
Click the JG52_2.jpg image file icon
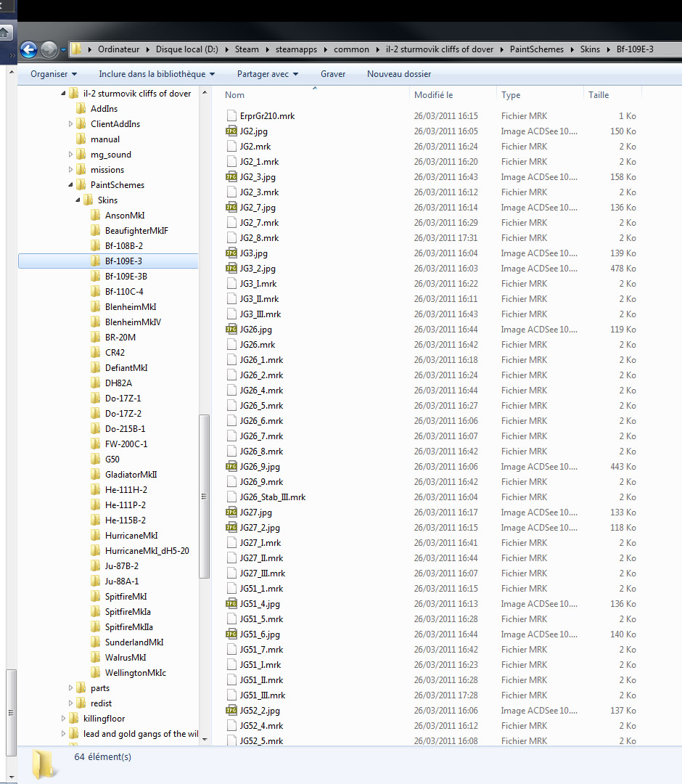point(231,711)
